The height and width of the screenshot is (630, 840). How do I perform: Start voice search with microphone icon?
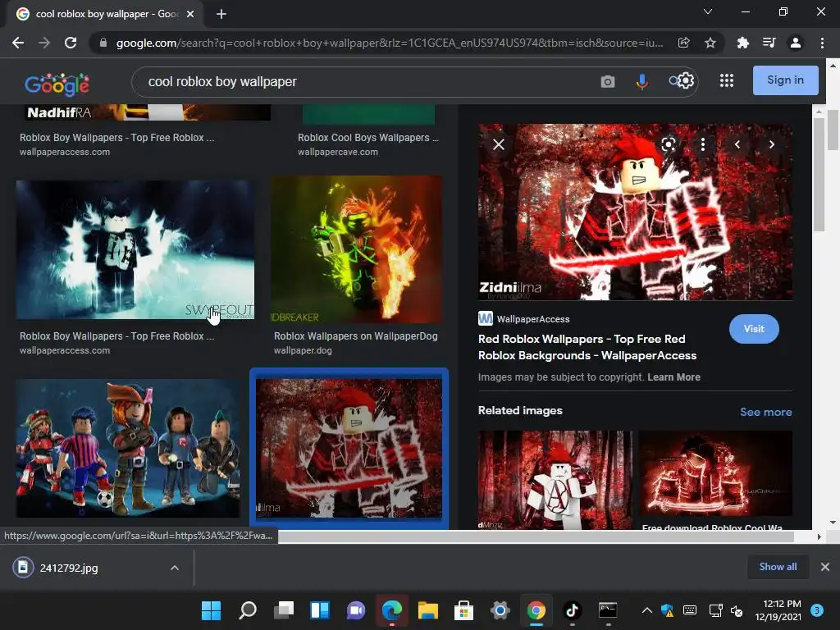click(x=641, y=82)
